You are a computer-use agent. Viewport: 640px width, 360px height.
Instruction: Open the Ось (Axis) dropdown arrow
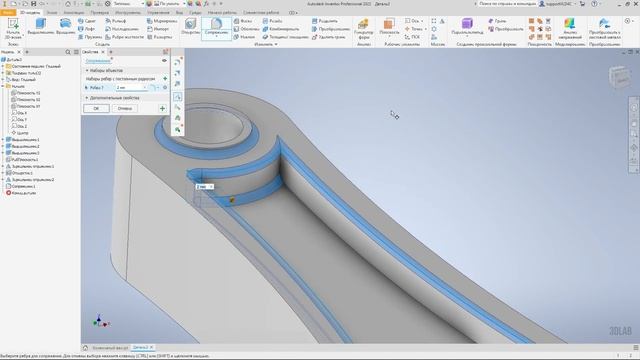(422, 21)
